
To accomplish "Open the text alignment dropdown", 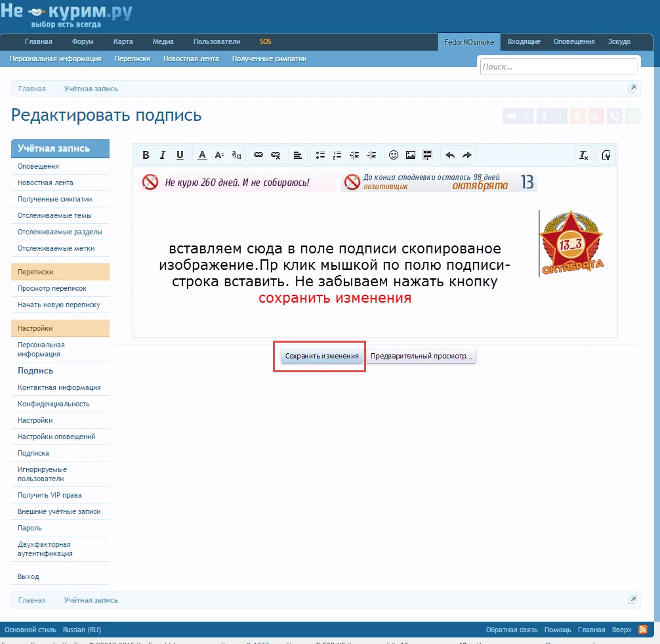I will [x=298, y=155].
